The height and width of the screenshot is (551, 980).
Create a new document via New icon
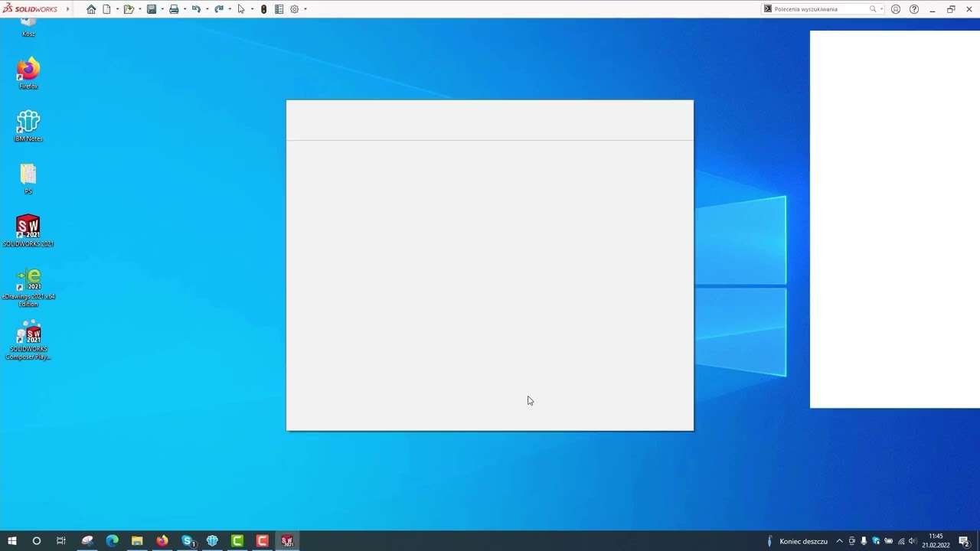(107, 9)
